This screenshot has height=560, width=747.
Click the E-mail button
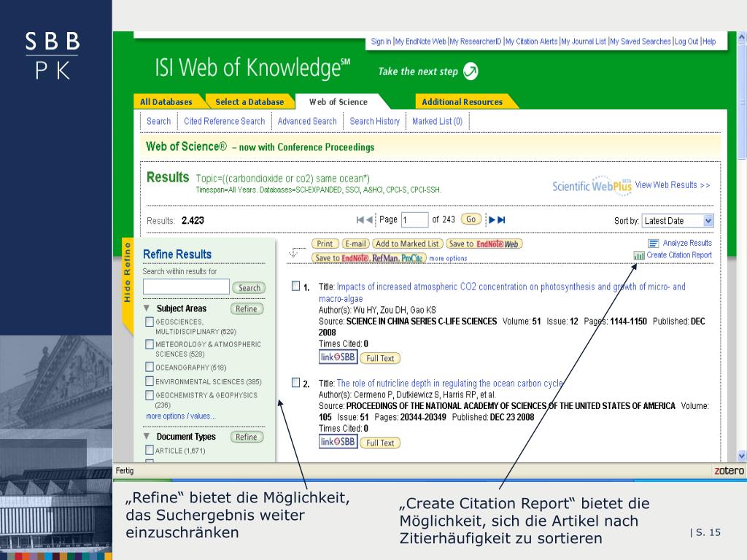click(355, 244)
